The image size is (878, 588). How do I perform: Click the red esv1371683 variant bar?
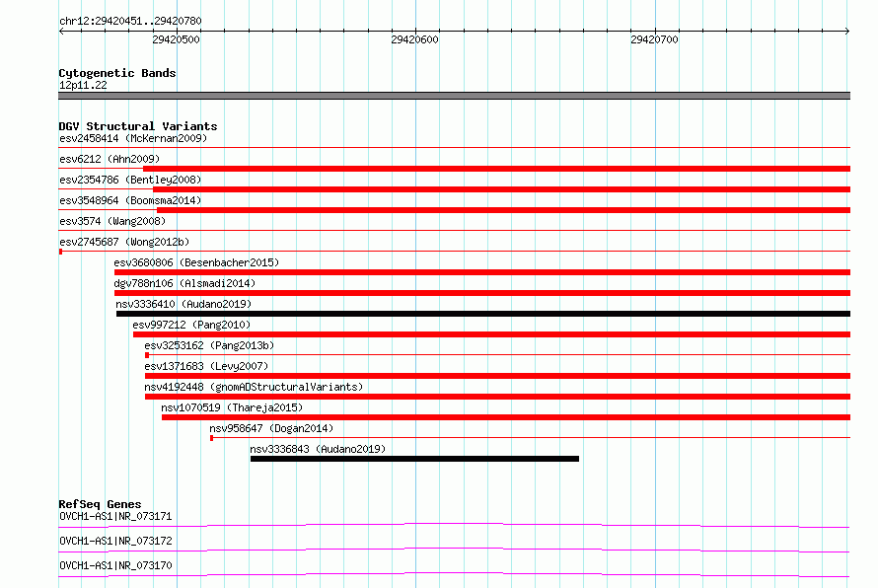[x=498, y=376]
